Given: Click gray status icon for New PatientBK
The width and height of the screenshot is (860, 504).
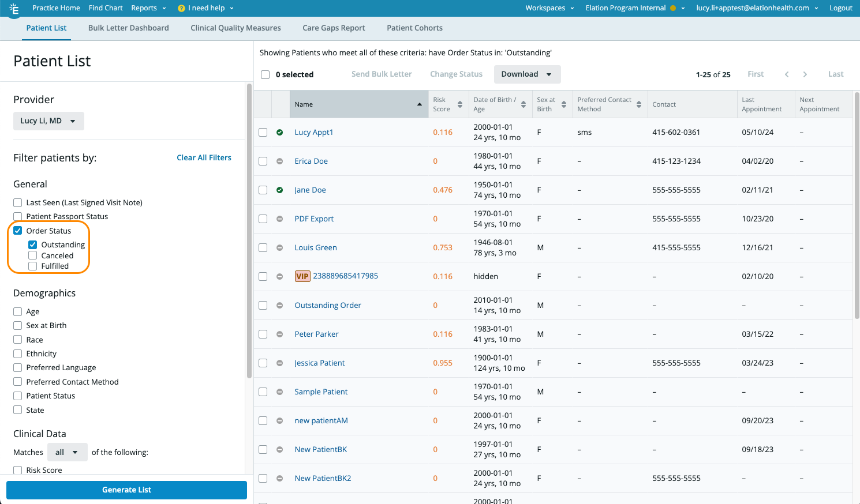Looking at the screenshot, I should (280, 449).
